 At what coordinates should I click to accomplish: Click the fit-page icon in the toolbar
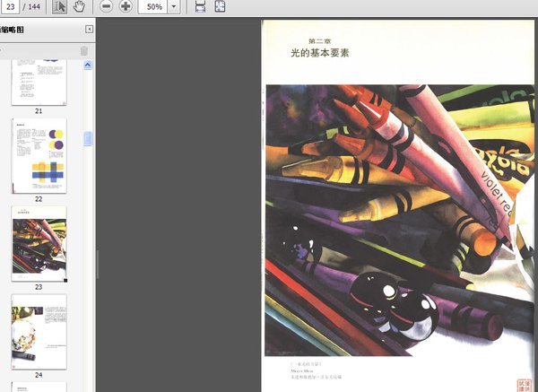click(220, 6)
